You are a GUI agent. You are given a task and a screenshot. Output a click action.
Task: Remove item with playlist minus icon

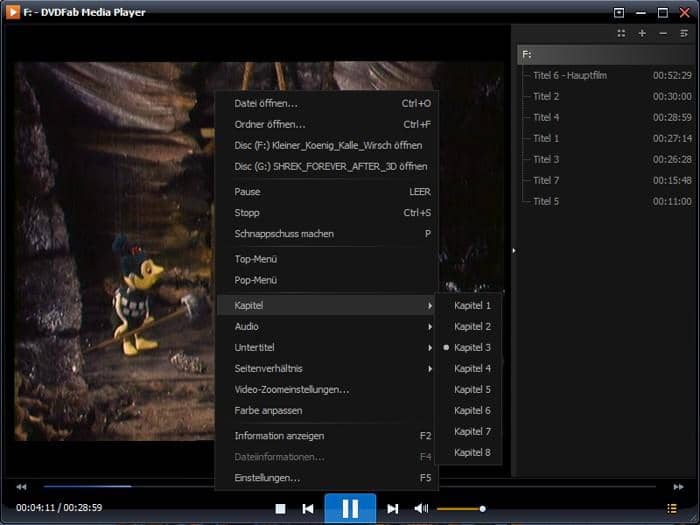click(x=663, y=33)
